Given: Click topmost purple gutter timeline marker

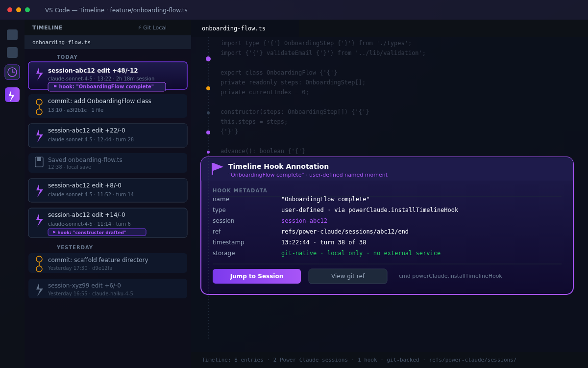Looking at the screenshot, I should 208,59.
